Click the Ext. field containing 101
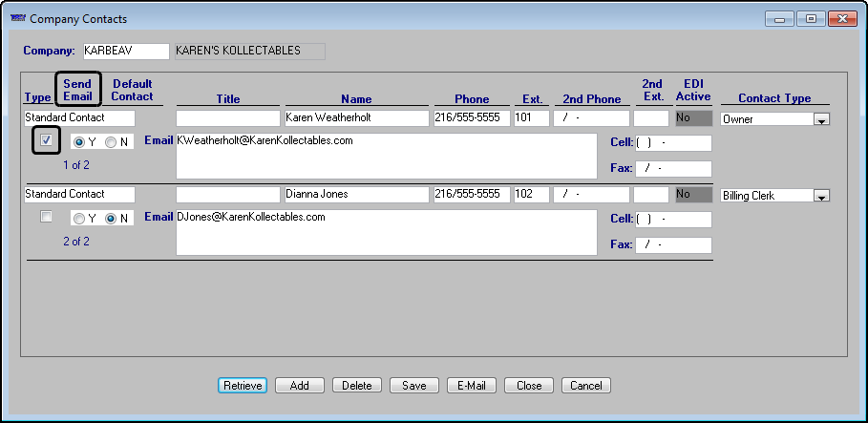The height and width of the screenshot is (423, 868). click(532, 118)
